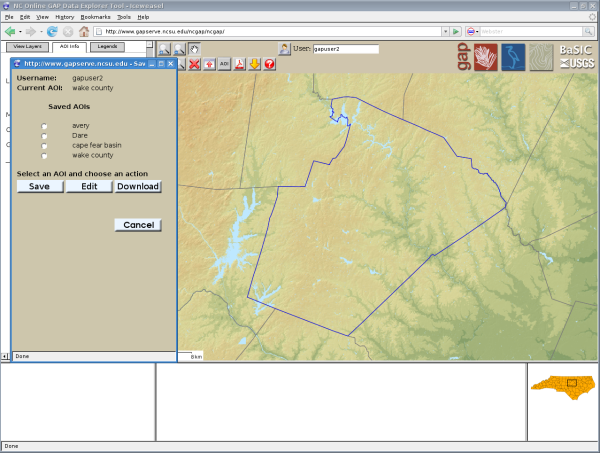Click the Edit button in dialog

[89, 186]
